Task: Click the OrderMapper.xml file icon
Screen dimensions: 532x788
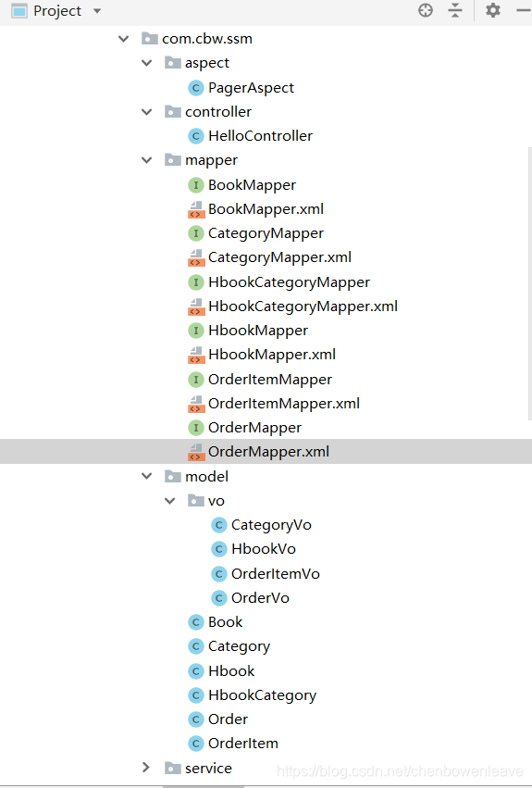Action: tap(195, 452)
